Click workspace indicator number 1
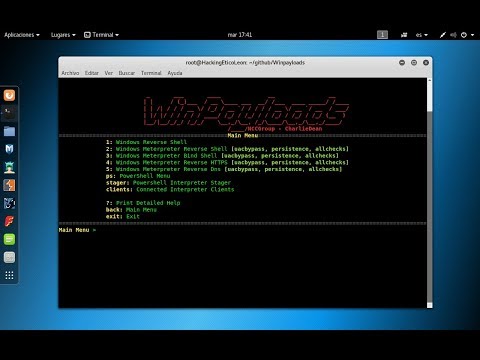The image size is (480, 360). click(382, 35)
